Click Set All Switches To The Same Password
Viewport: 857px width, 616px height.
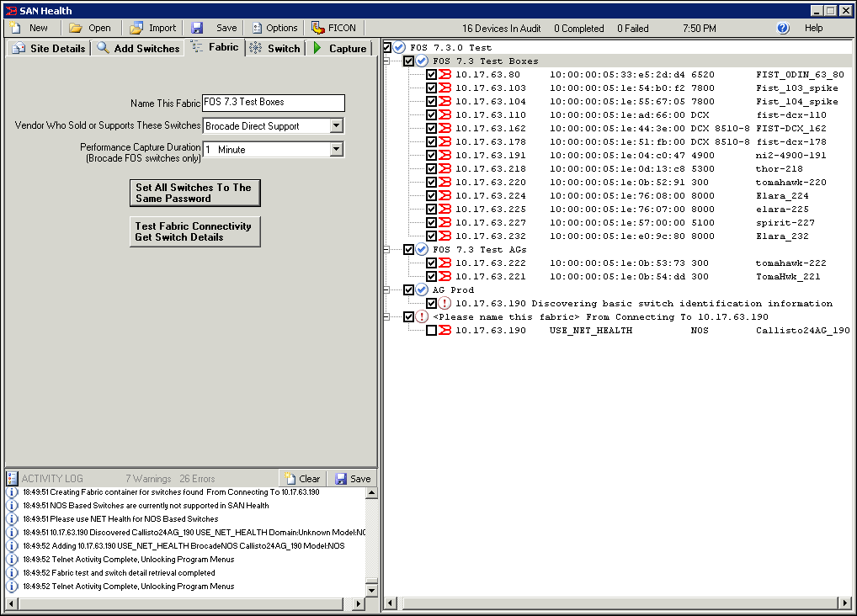[194, 193]
